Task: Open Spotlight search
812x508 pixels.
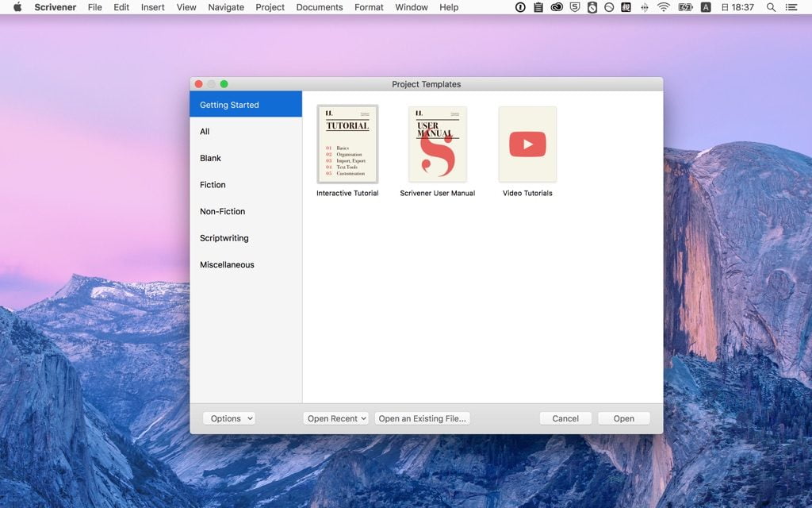Action: click(771, 7)
